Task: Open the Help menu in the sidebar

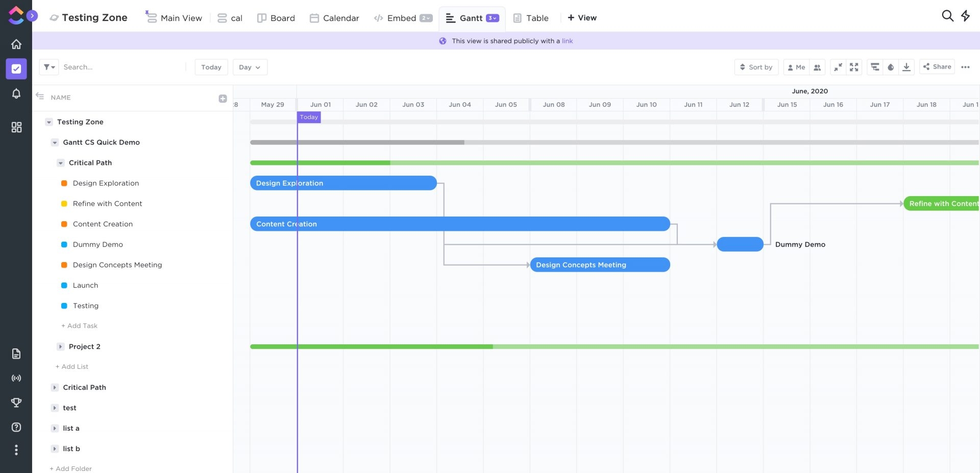Action: point(16,427)
